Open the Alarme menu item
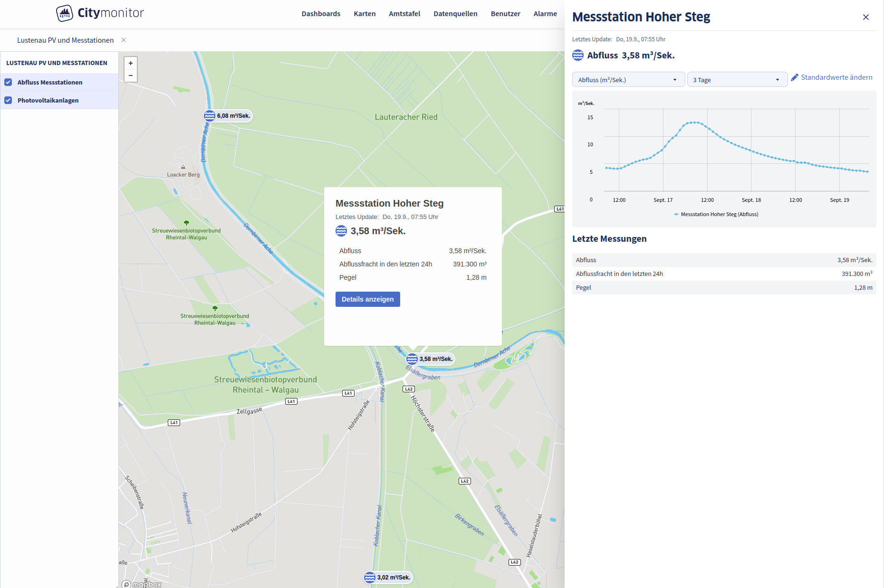Viewport: 884px width, 588px height. point(545,14)
